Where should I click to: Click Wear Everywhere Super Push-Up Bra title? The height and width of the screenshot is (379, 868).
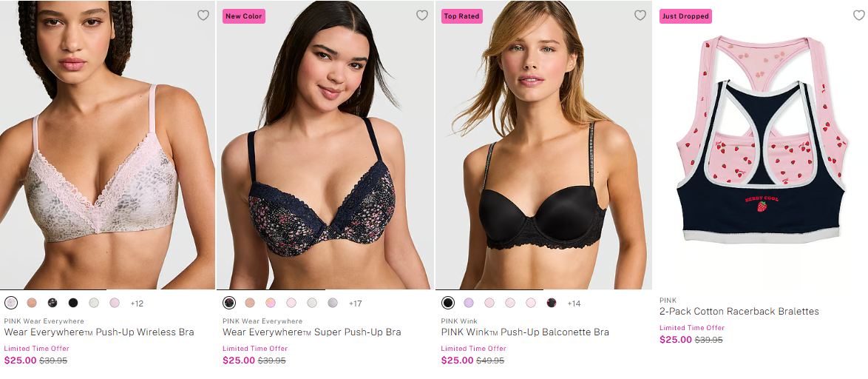click(311, 332)
